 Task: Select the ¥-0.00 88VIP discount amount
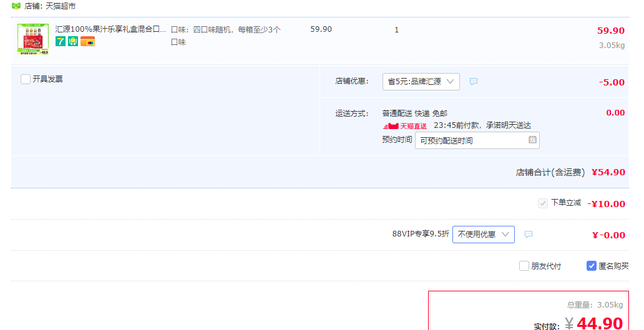point(608,235)
